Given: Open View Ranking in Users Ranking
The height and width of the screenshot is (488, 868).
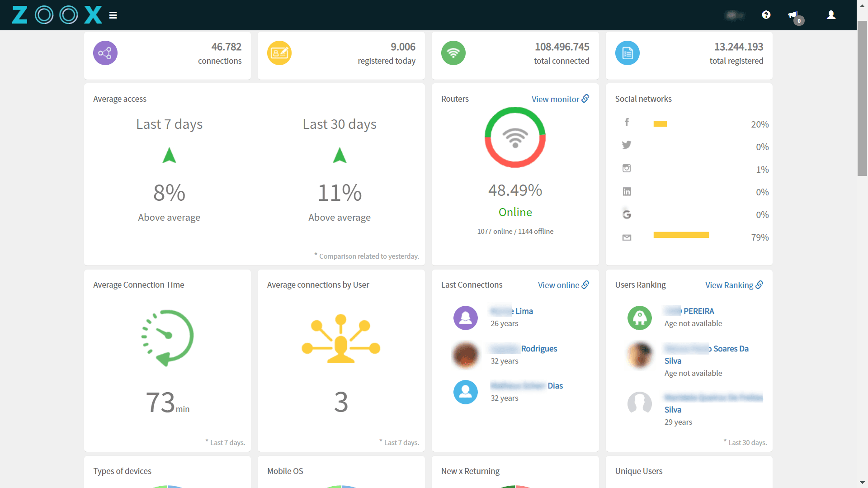Looking at the screenshot, I should coord(733,285).
